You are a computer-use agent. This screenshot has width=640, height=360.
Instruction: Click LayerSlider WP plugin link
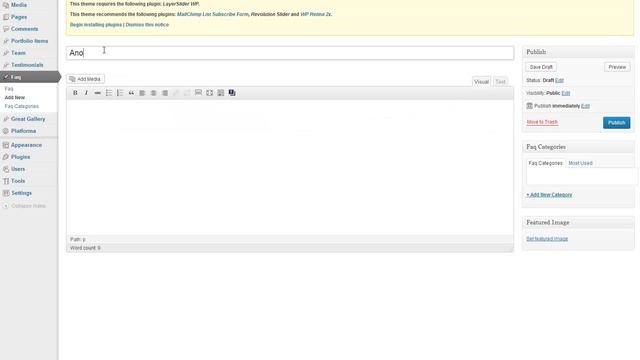[181, 4]
